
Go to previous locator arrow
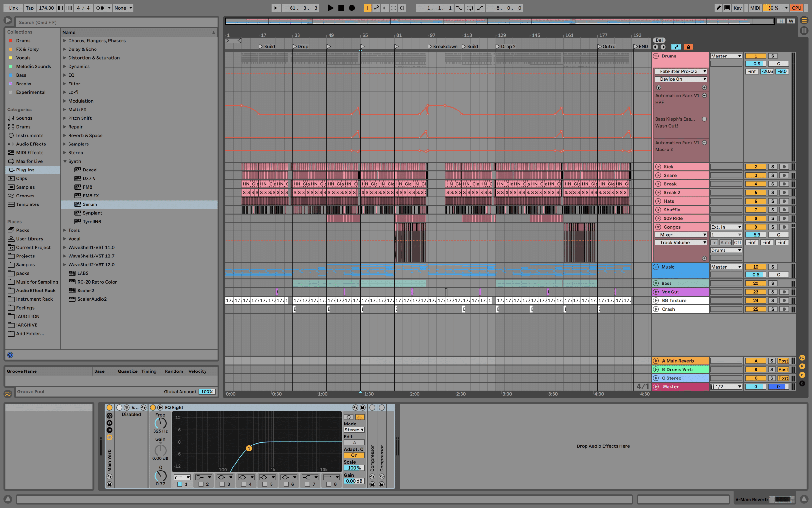pos(656,47)
